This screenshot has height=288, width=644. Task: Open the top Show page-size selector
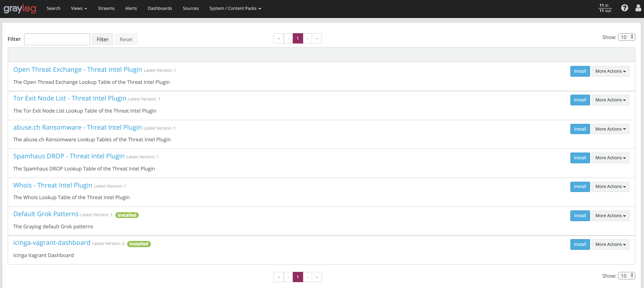tap(626, 37)
